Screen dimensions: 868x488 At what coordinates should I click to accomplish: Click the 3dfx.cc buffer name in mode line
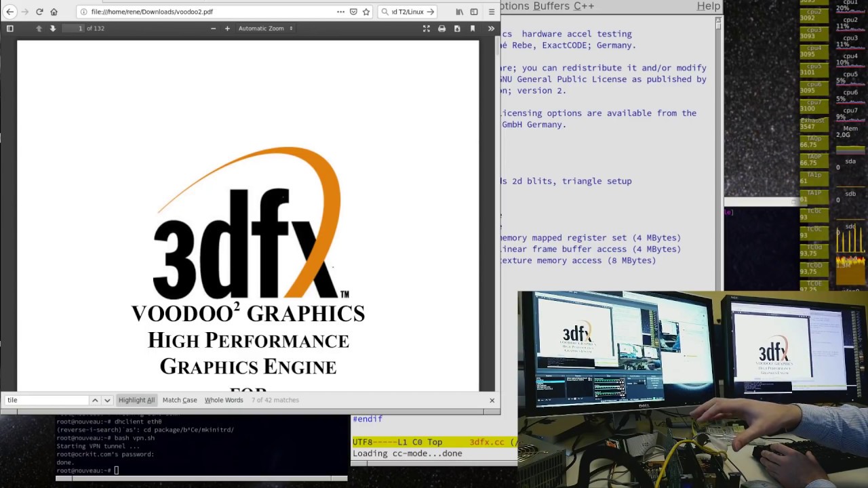tap(487, 442)
